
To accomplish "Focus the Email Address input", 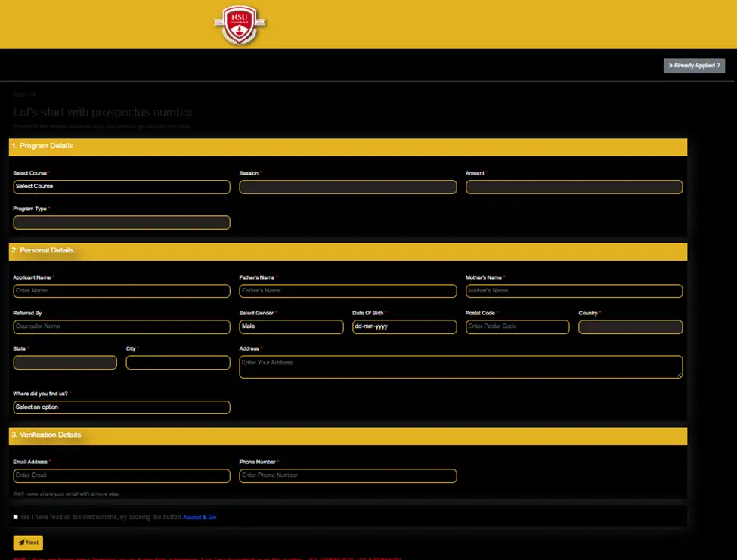I will (x=122, y=475).
